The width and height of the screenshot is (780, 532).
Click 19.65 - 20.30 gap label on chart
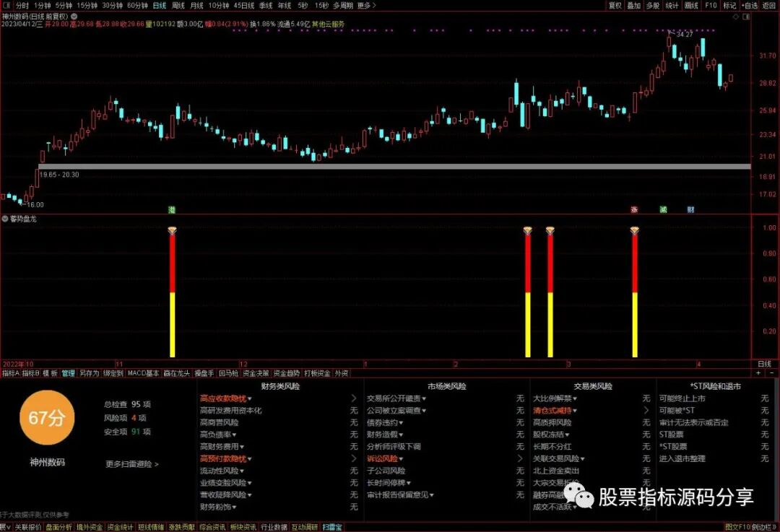click(59, 175)
